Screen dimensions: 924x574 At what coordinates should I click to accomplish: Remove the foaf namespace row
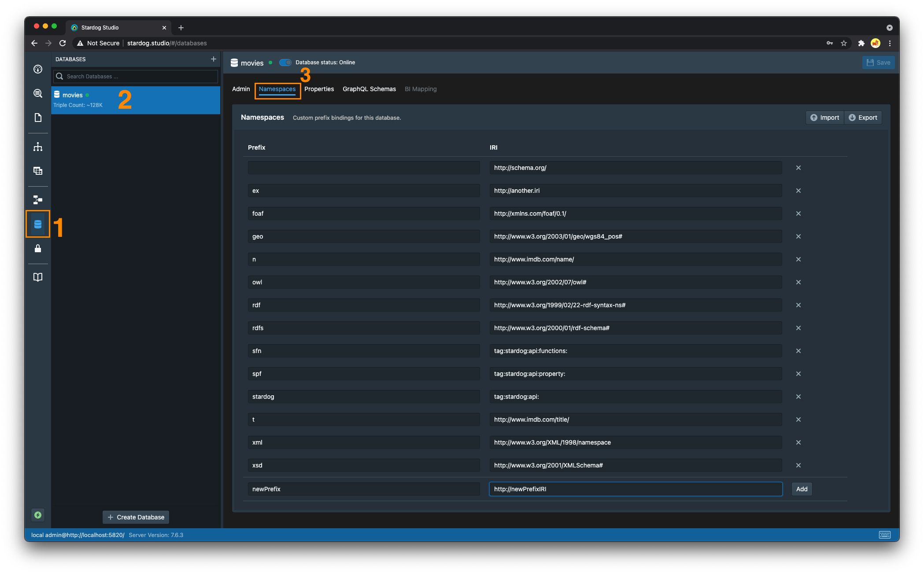pyautogui.click(x=798, y=213)
